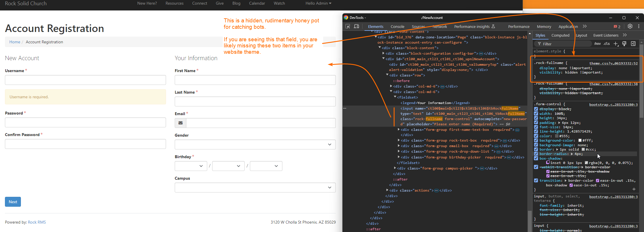Add a new style rule with plus icon

coord(616,44)
